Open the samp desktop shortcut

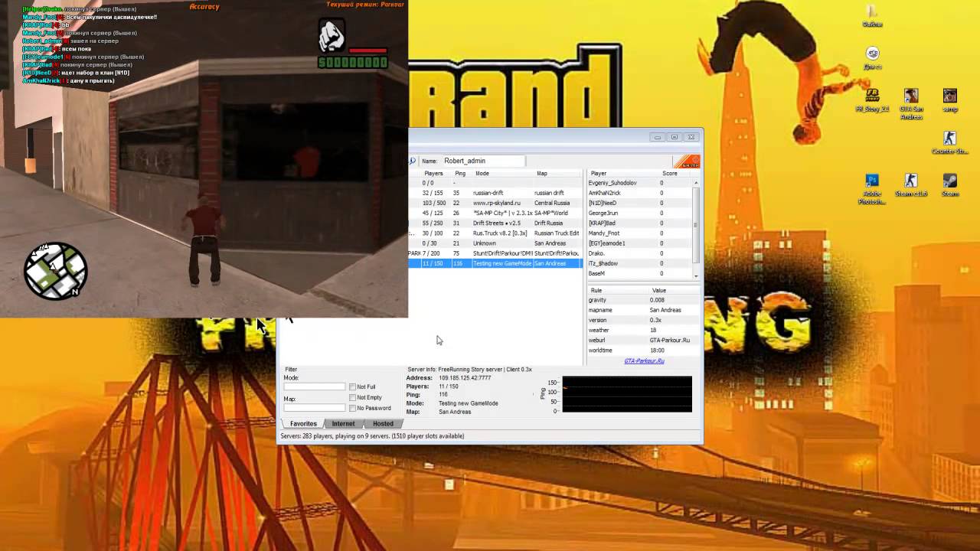949,99
